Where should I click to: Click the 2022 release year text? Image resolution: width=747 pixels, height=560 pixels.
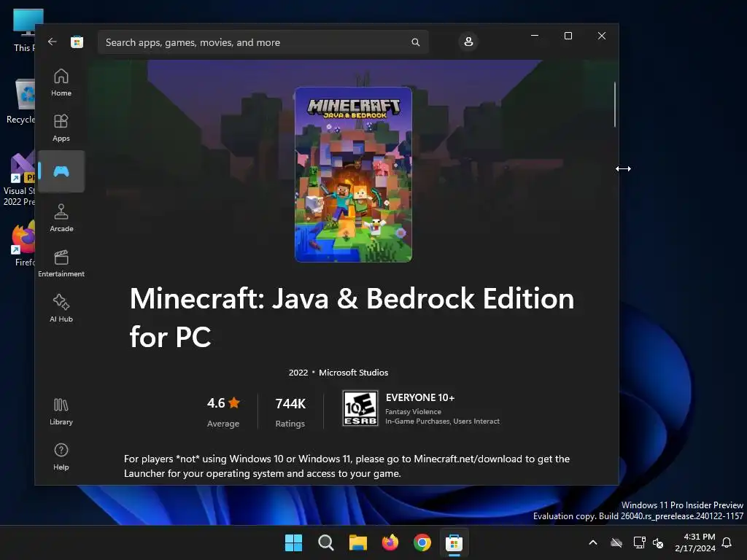click(x=298, y=373)
